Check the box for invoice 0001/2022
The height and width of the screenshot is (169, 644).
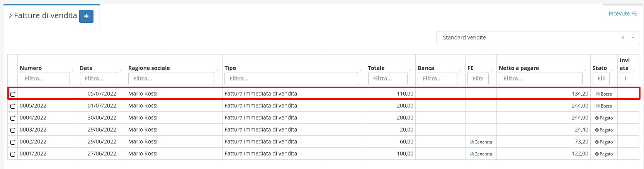coord(13,154)
